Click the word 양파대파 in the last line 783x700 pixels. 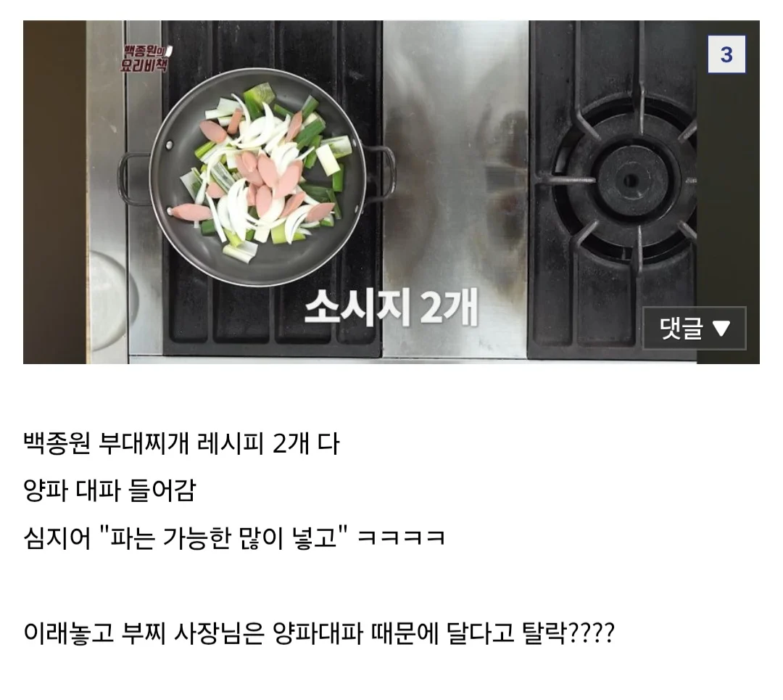click(318, 633)
